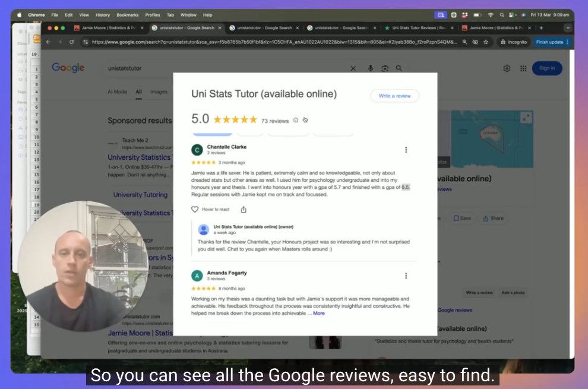The height and width of the screenshot is (389, 588).
Task: Open Spotlight search icon in menu bar
Action: [502, 15]
